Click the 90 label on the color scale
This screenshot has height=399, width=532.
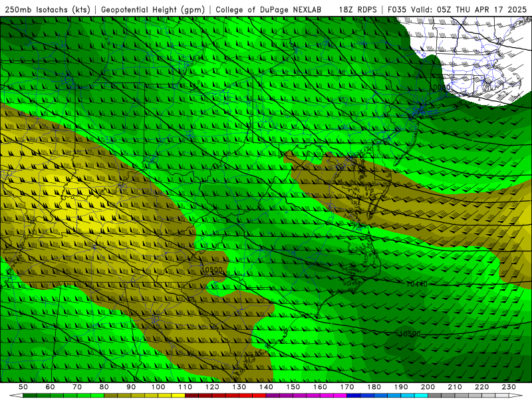pos(131,387)
